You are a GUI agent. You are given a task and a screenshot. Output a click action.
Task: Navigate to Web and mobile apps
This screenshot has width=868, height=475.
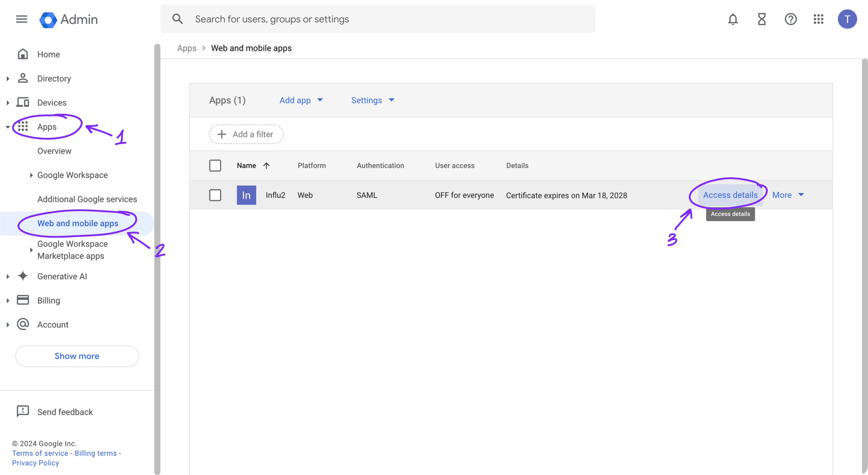click(77, 223)
